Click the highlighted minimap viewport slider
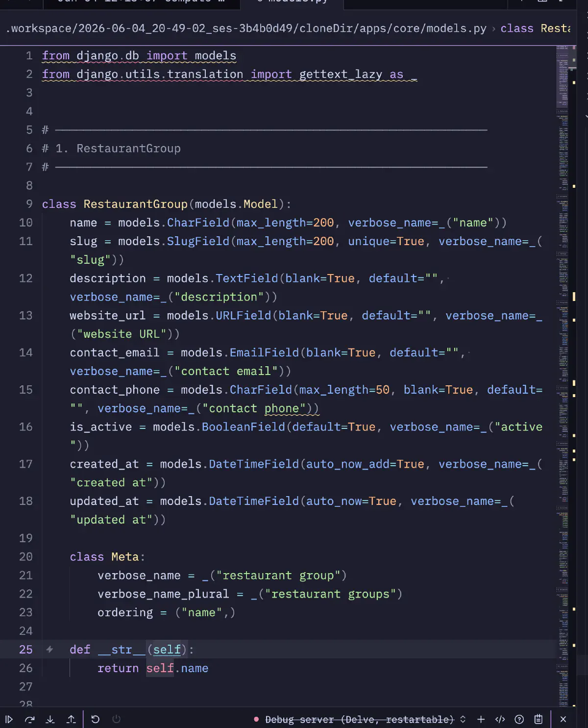588x728 pixels. point(562,76)
